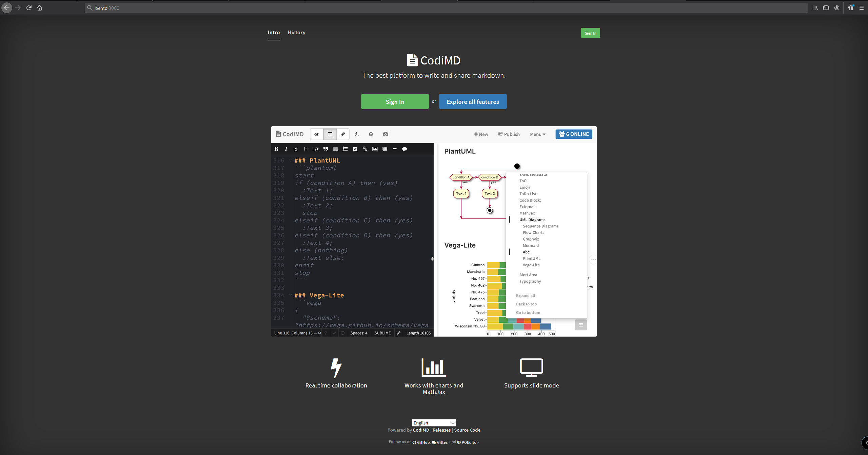Switch to the History tab
The height and width of the screenshot is (455, 868).
pyautogui.click(x=296, y=33)
